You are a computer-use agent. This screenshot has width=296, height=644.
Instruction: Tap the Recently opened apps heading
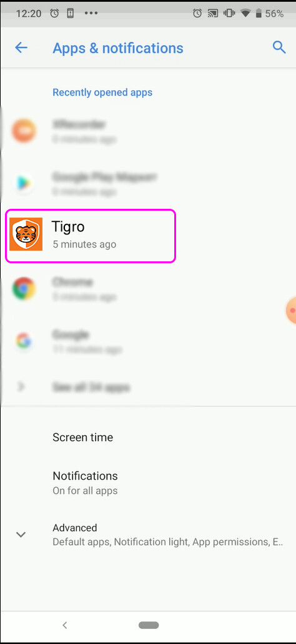coord(102,93)
